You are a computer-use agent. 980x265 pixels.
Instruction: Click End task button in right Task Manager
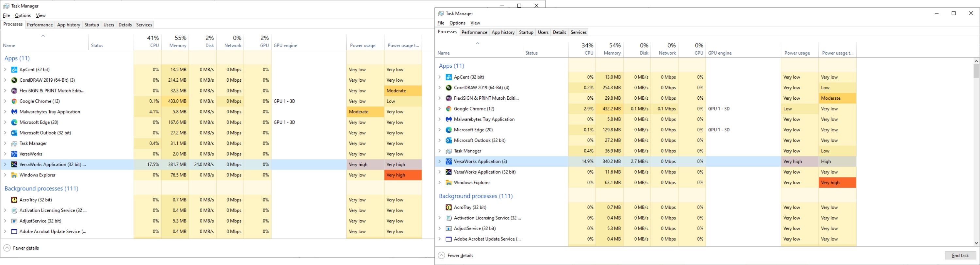tap(960, 256)
